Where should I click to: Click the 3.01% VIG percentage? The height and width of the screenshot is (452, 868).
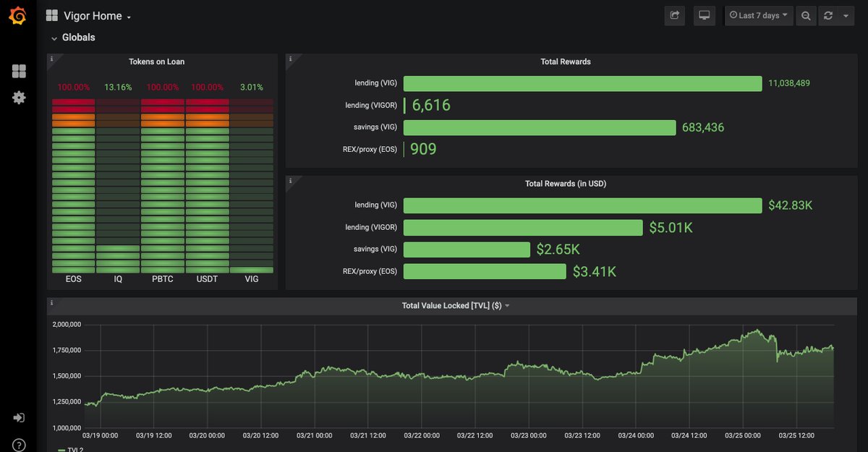click(252, 88)
